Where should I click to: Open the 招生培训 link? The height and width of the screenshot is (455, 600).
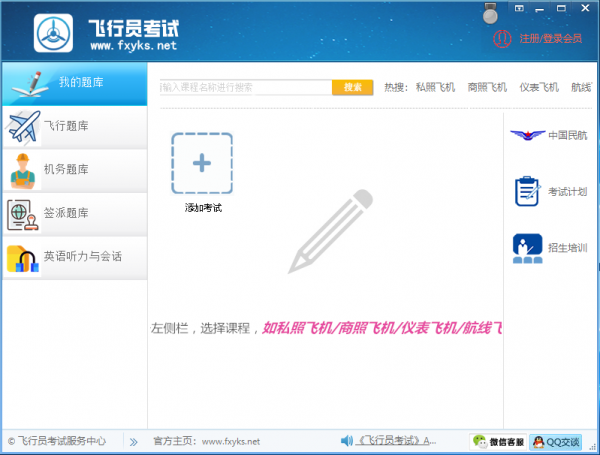tap(567, 248)
